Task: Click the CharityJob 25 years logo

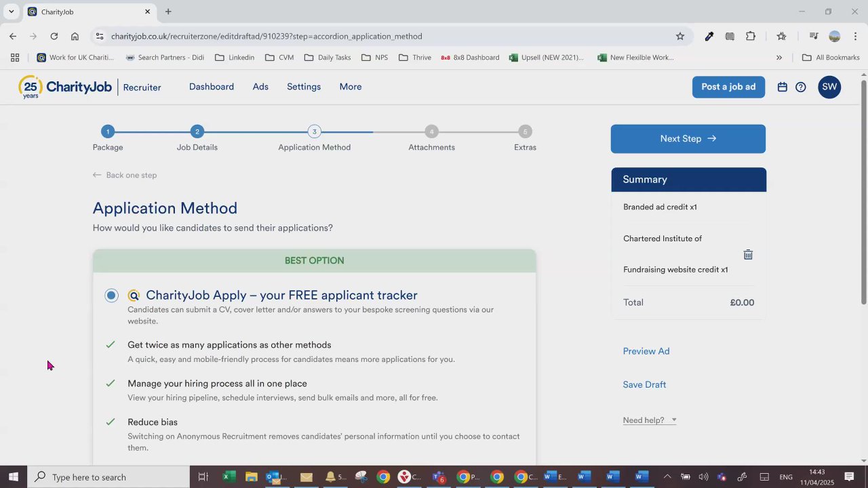Action: tap(65, 87)
